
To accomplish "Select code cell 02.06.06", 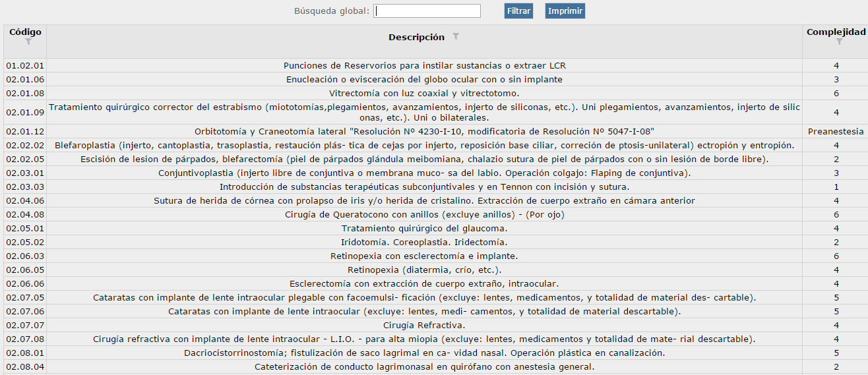I will tap(25, 284).
